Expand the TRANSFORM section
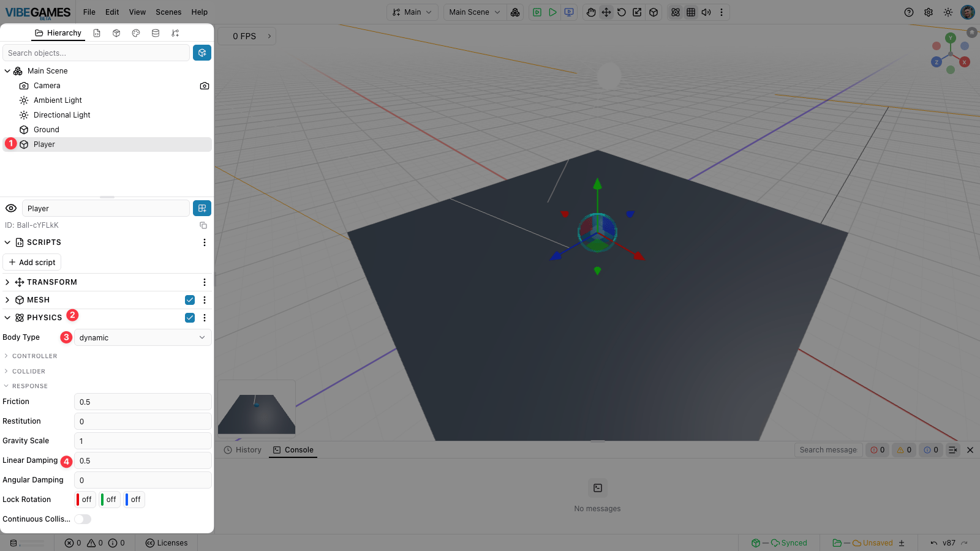The height and width of the screenshot is (551, 980). (x=7, y=282)
